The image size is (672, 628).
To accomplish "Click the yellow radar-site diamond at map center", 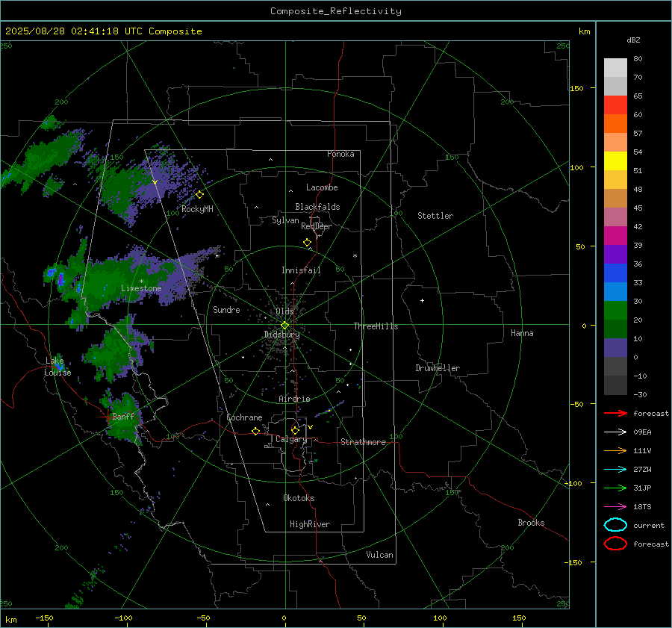I will [285, 326].
